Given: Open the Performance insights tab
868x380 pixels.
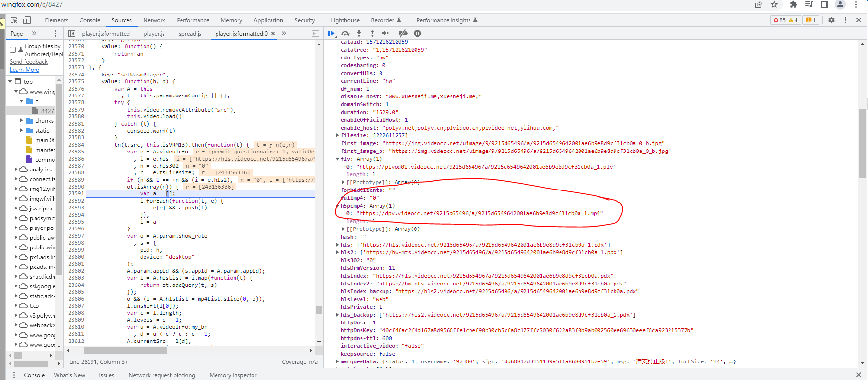Looking at the screenshot, I should tap(447, 20).
